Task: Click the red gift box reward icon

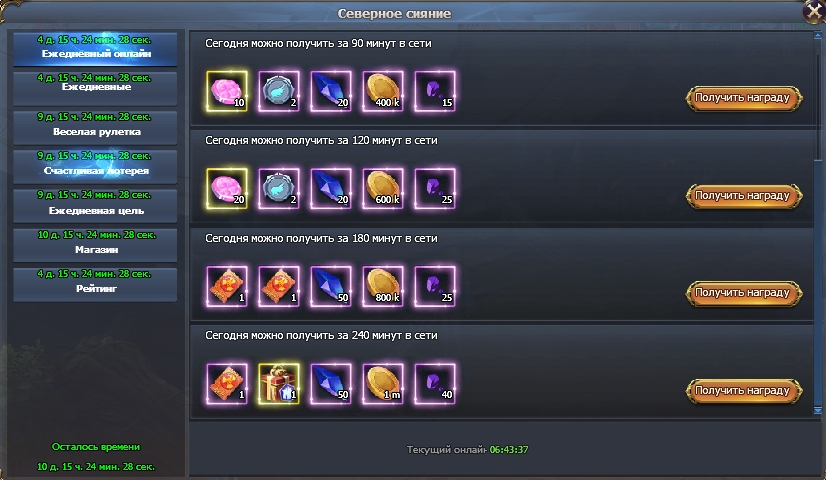Action: click(279, 384)
